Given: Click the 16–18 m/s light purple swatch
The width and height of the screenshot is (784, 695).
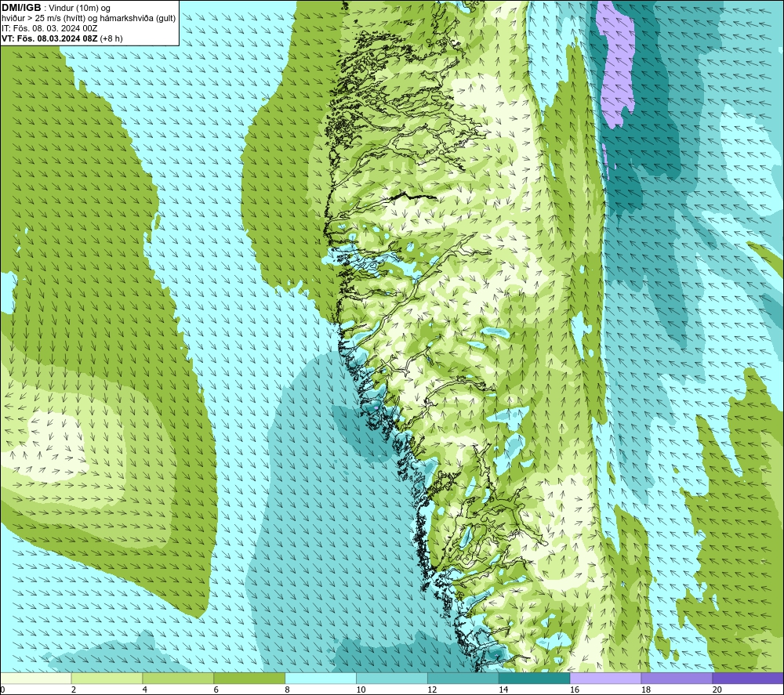Looking at the screenshot, I should [605, 678].
